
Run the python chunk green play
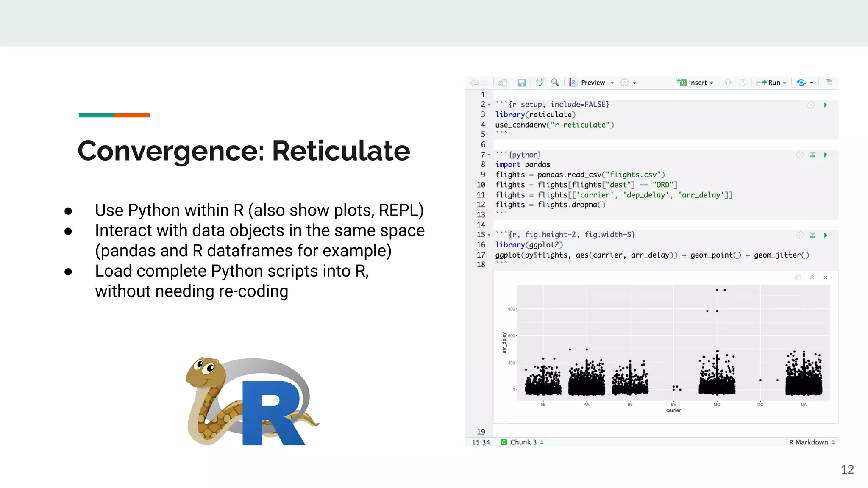[x=826, y=155]
